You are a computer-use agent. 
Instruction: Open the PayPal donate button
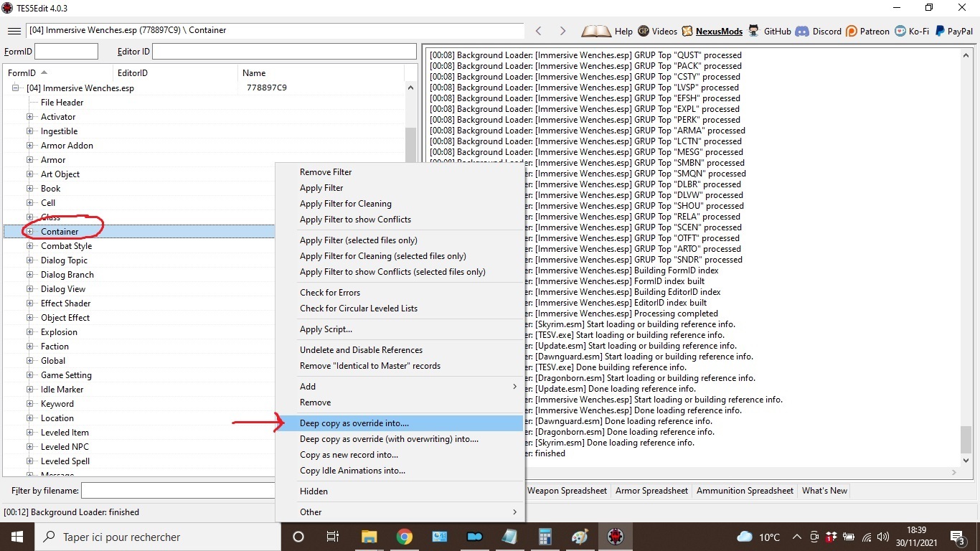point(953,31)
